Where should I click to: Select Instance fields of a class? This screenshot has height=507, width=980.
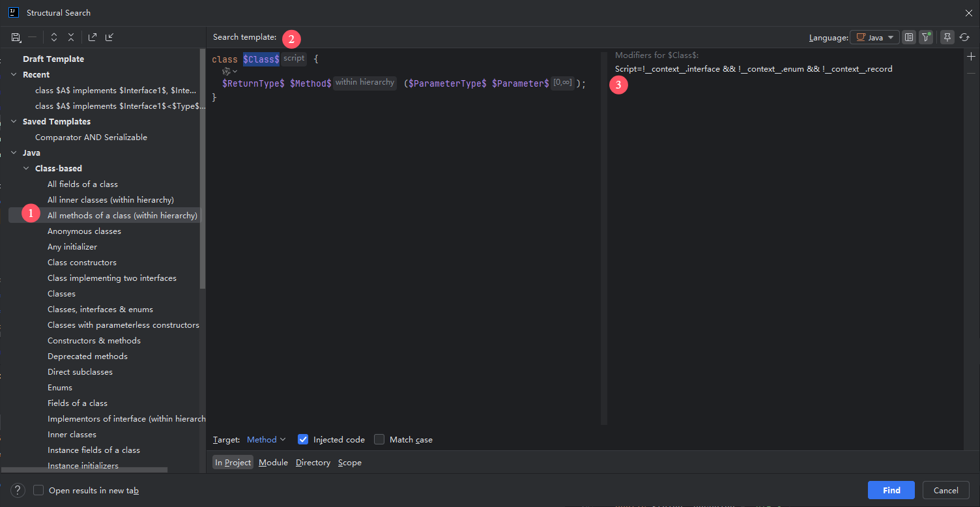click(94, 450)
